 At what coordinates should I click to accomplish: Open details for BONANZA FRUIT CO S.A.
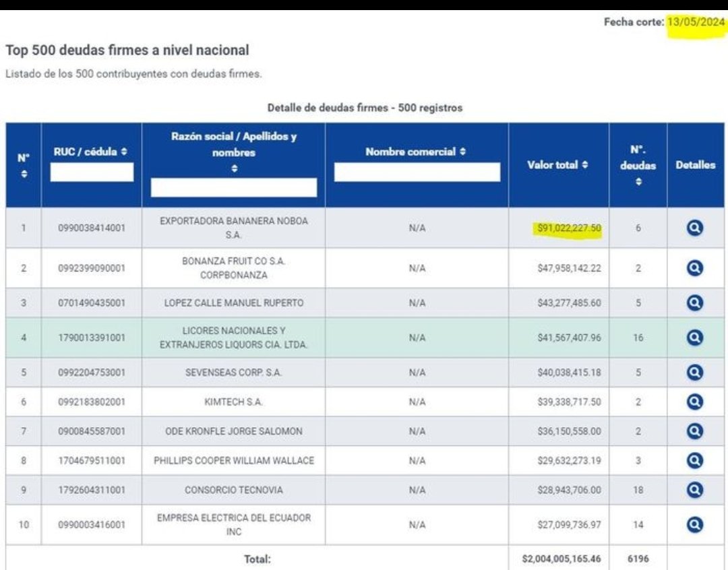pos(694,268)
